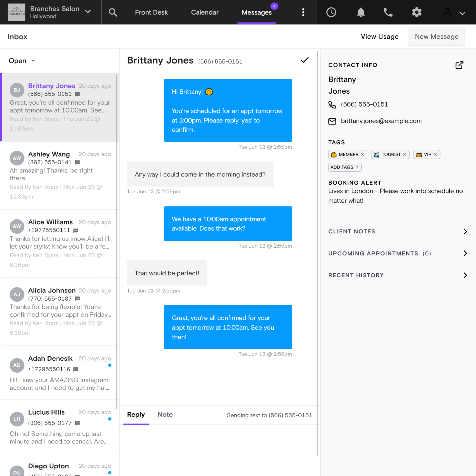Open the Branches Salon location dropdown
Screen dimensions: 476x476
[88, 12]
